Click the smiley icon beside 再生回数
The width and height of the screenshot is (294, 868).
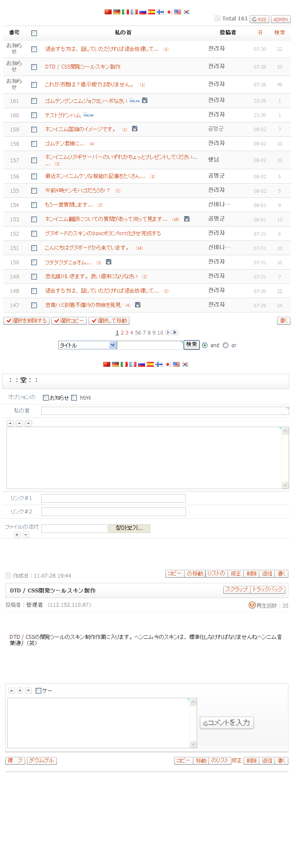click(x=252, y=605)
